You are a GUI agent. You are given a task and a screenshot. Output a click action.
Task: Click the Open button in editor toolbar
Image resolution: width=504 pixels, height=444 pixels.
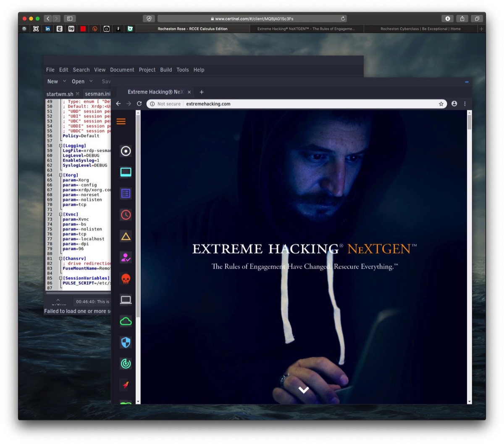(78, 82)
